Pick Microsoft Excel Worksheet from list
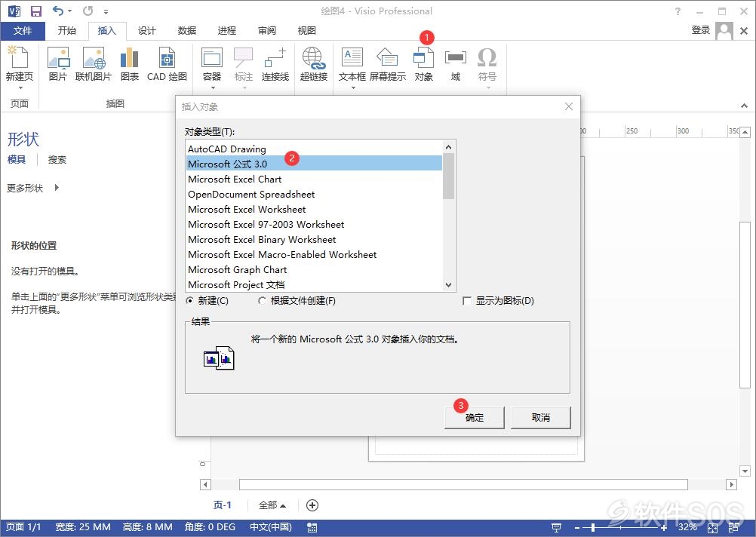This screenshot has height=537, width=756. click(315, 209)
